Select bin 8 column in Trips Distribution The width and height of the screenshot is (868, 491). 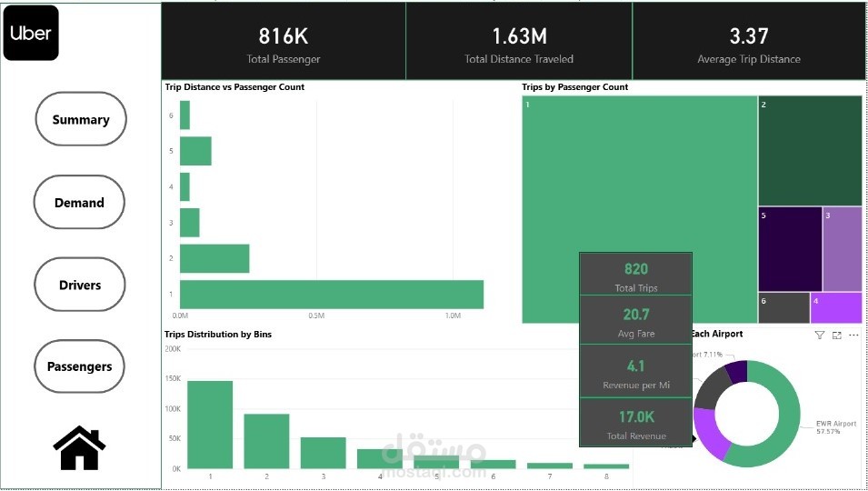pyautogui.click(x=606, y=466)
